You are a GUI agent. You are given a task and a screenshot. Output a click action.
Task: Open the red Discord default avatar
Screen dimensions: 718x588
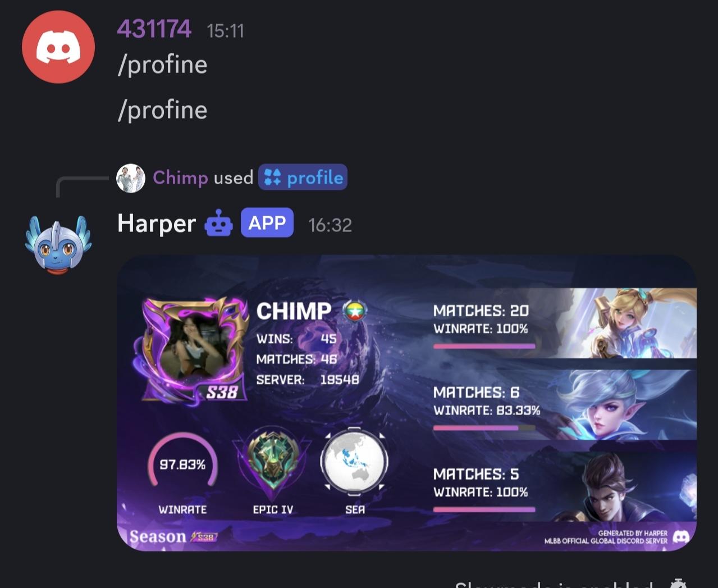pos(58,47)
